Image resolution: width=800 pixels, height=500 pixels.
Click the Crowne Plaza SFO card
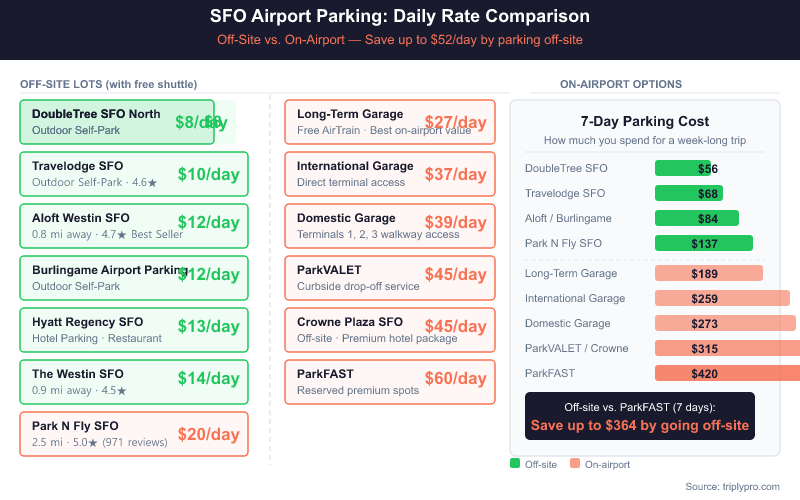coord(389,329)
